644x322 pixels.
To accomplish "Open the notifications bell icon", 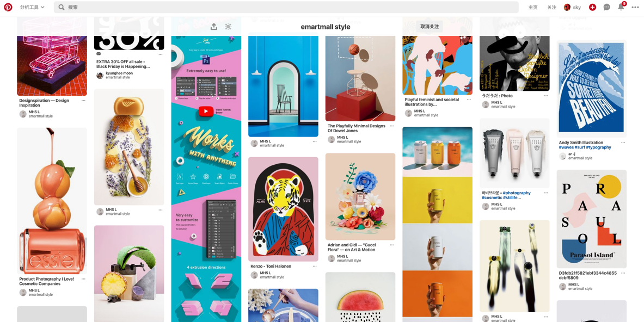I will pyautogui.click(x=621, y=7).
